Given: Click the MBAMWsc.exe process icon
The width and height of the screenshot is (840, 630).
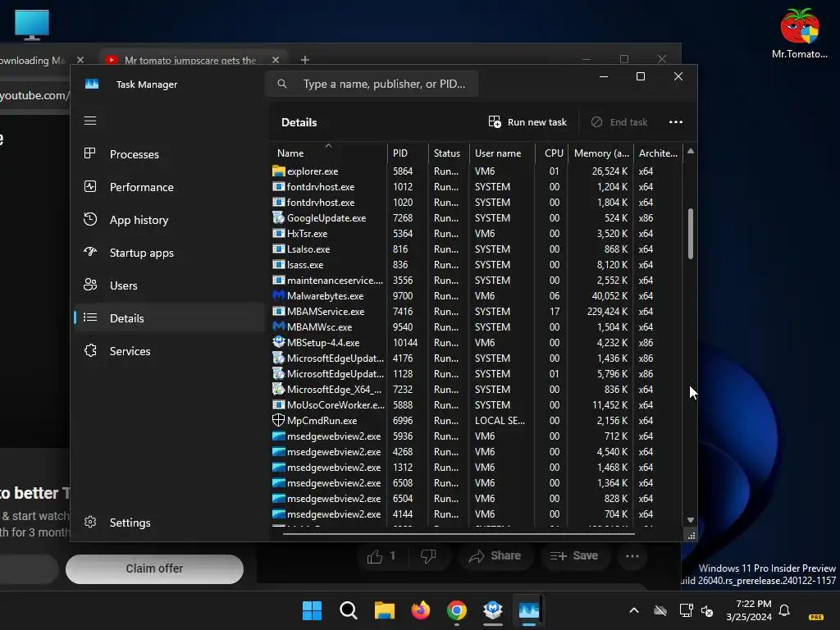Looking at the screenshot, I should click(279, 326).
